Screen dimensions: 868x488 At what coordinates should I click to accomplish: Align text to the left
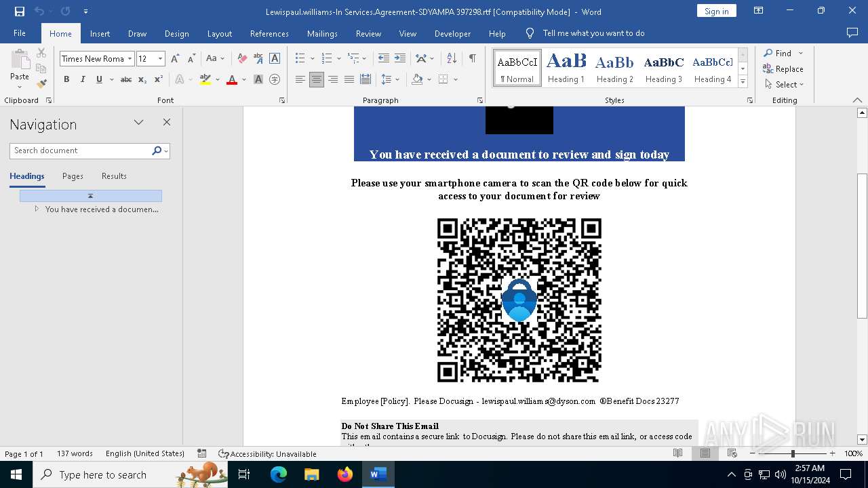tap(300, 79)
